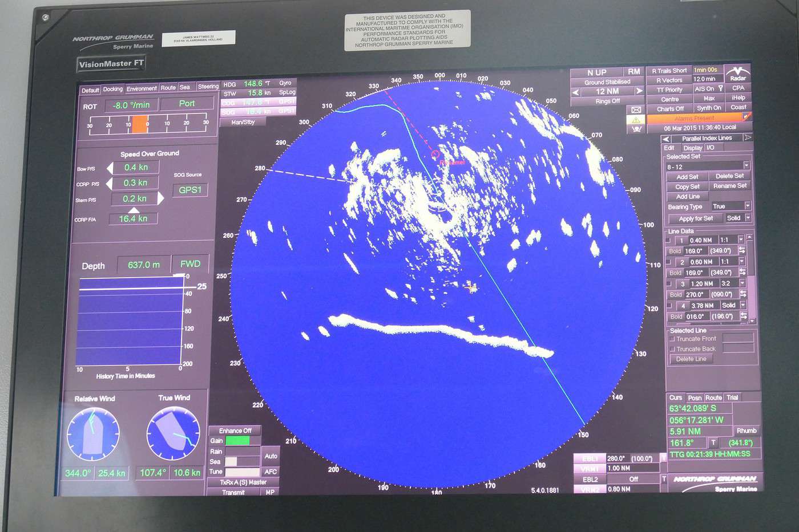
Task: Go to previous panel left of Parallel Index Lines
Action: (x=665, y=139)
